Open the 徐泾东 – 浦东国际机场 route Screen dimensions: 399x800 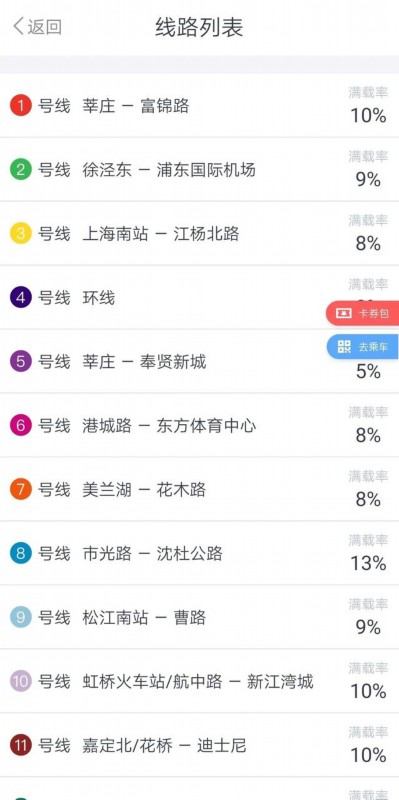coord(200,169)
